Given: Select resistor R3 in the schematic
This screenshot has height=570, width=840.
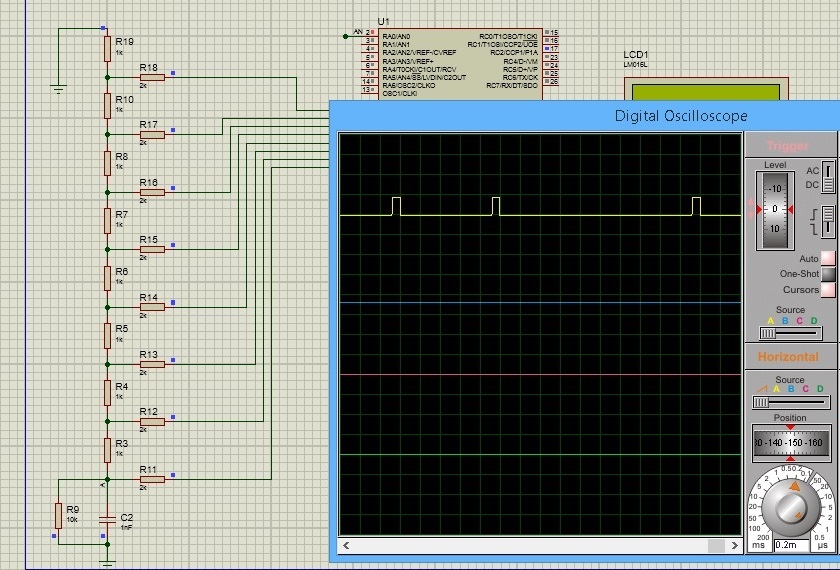Looking at the screenshot, I should coord(108,450).
